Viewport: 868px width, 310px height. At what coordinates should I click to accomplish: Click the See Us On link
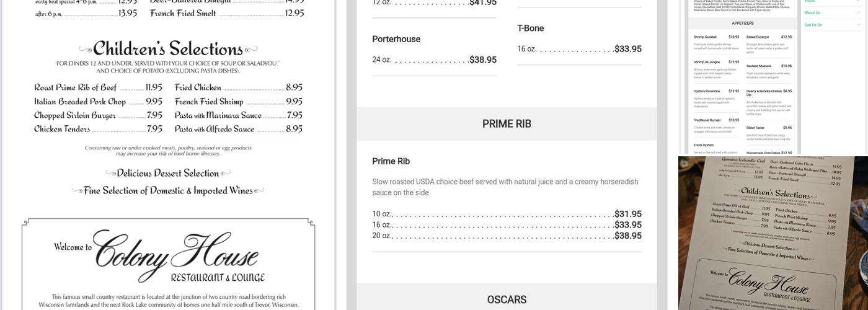point(813,25)
